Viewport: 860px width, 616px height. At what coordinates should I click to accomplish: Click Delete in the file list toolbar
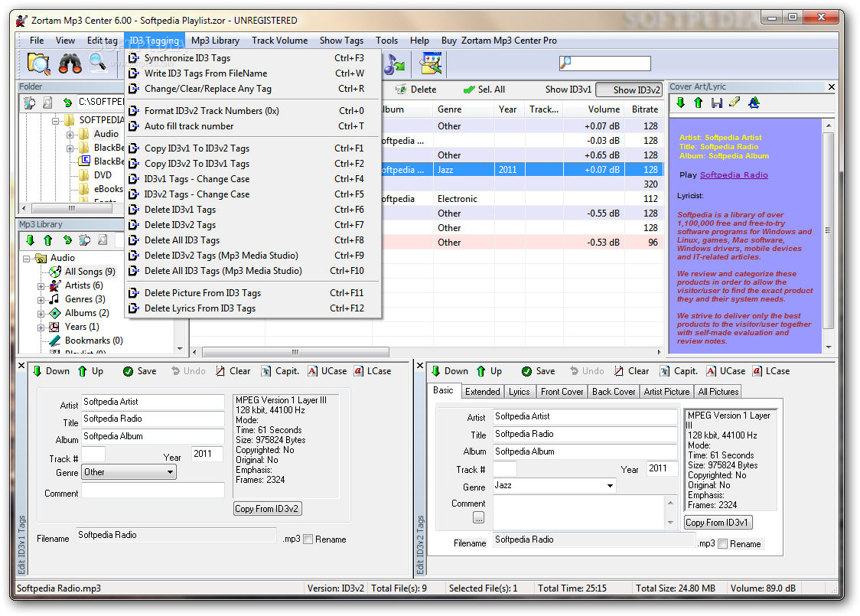[416, 90]
